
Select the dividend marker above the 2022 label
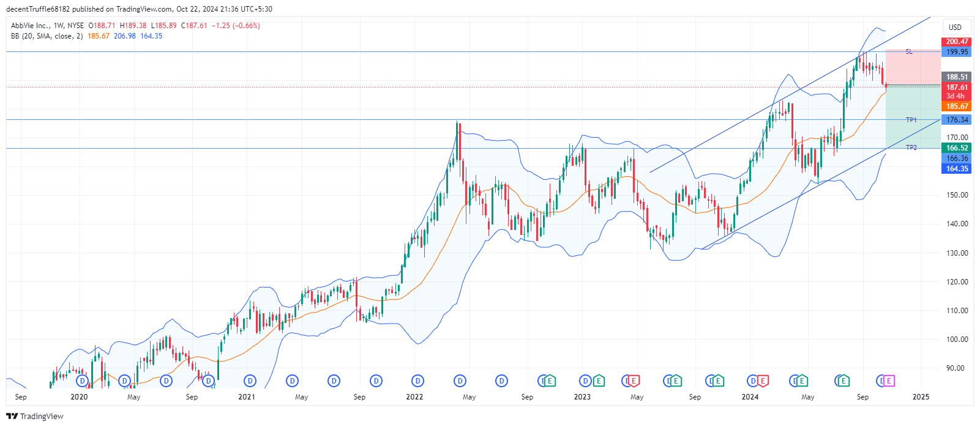[417, 381]
